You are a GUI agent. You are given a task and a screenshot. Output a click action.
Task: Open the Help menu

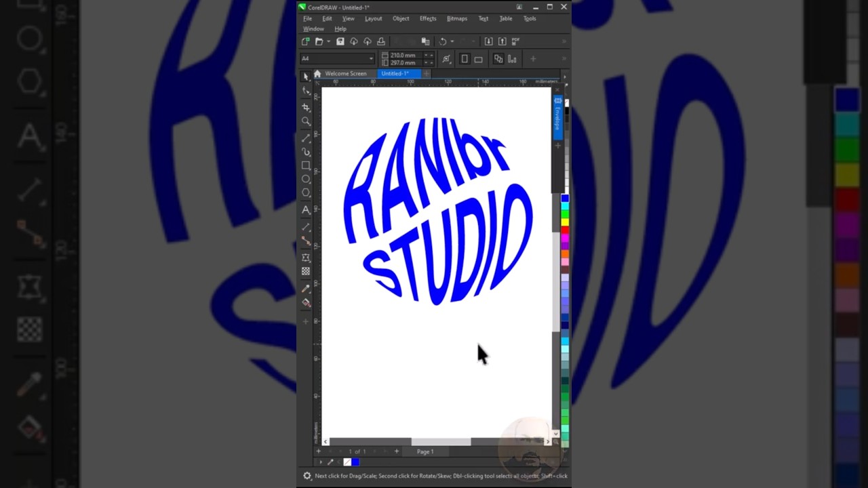point(340,29)
